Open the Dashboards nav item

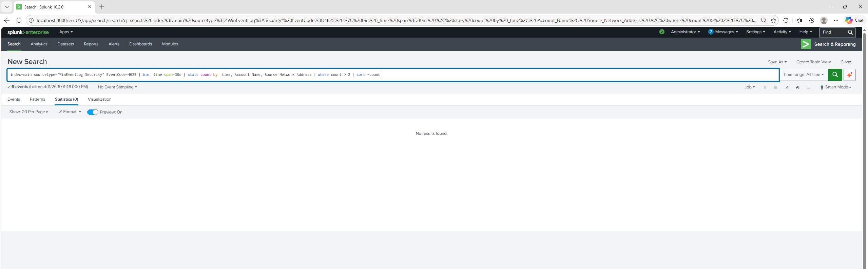pos(140,44)
